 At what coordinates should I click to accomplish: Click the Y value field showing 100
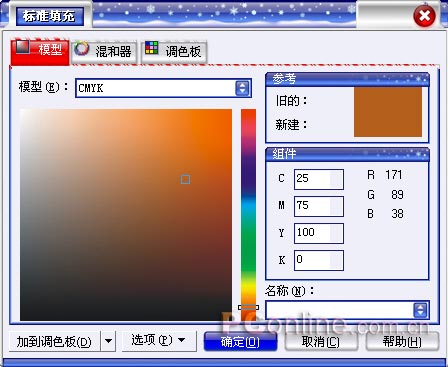click(319, 233)
